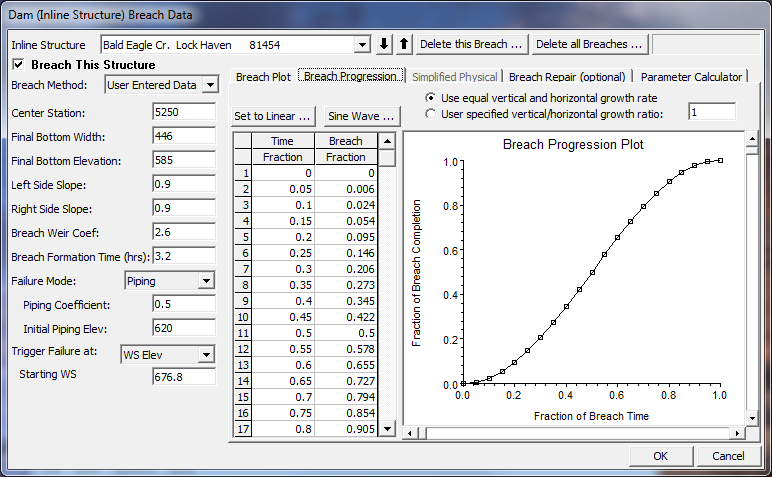Toggle the Breach This Structure checkbox
The width and height of the screenshot is (772, 477).
click(18, 65)
